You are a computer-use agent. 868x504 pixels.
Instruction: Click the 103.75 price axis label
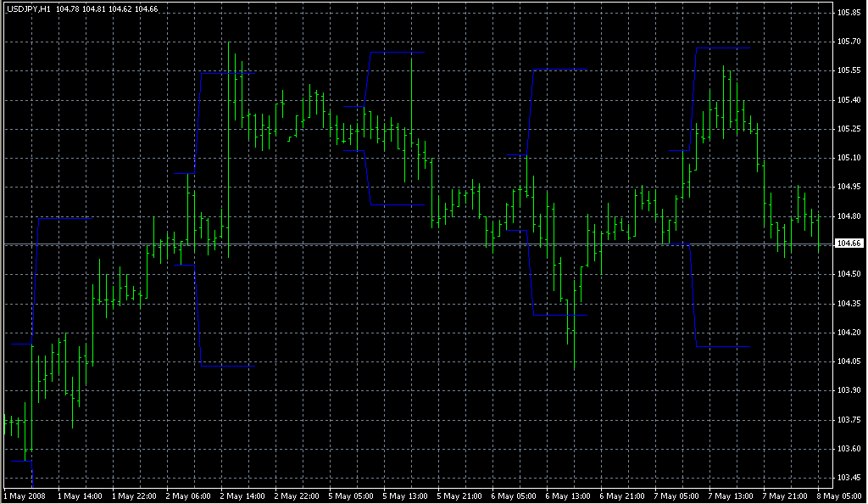click(849, 420)
